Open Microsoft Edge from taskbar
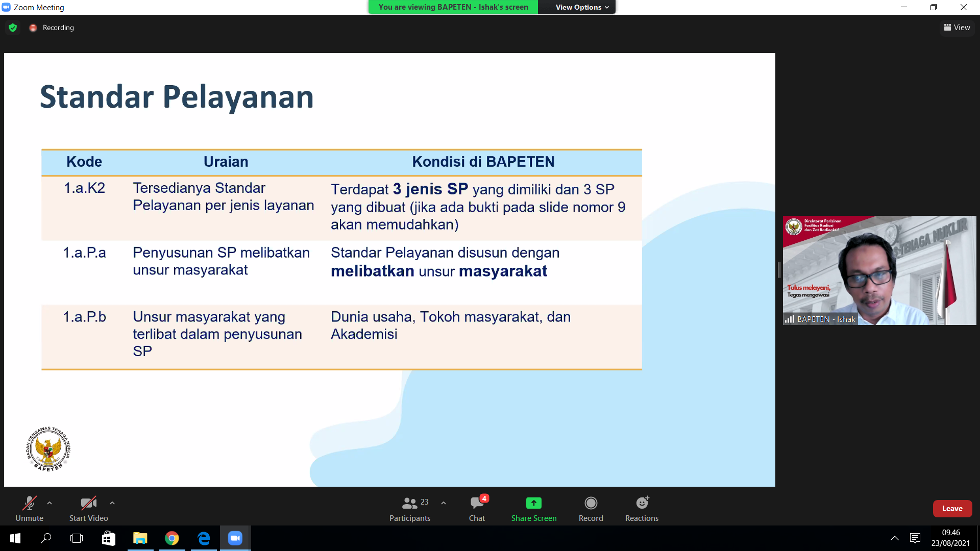 [204, 538]
